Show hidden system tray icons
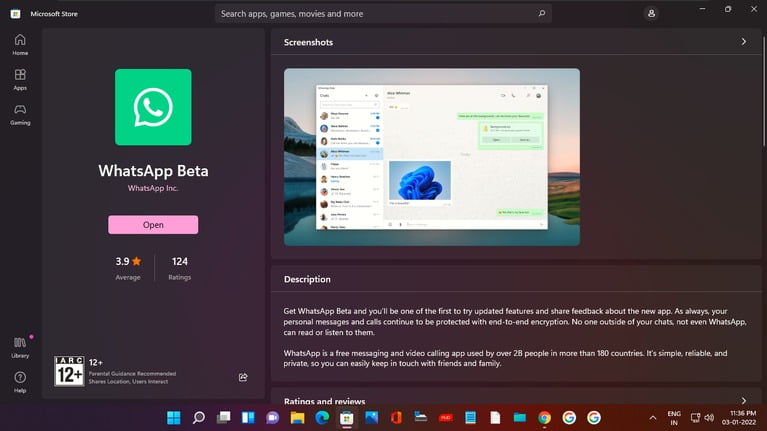The height and width of the screenshot is (431, 767). click(653, 418)
